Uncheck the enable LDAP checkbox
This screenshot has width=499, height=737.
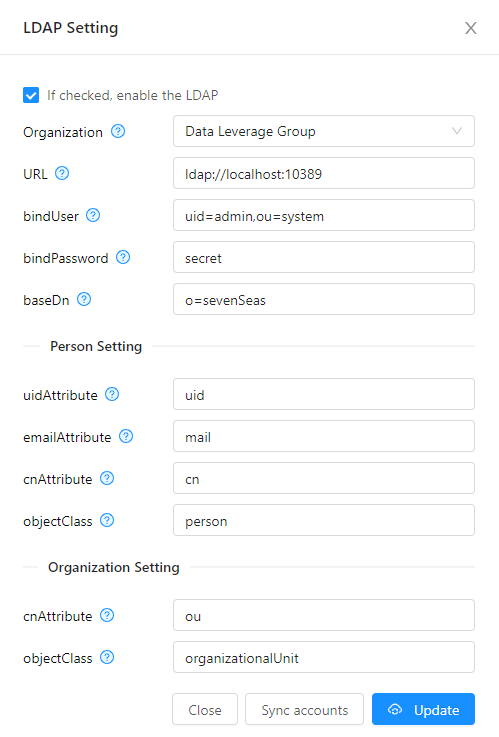click(x=31, y=95)
